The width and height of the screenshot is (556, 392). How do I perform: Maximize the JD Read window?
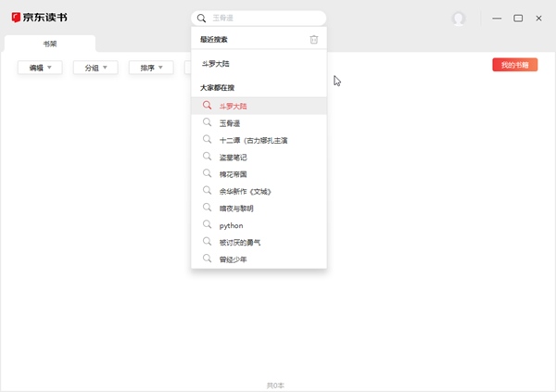pos(518,19)
